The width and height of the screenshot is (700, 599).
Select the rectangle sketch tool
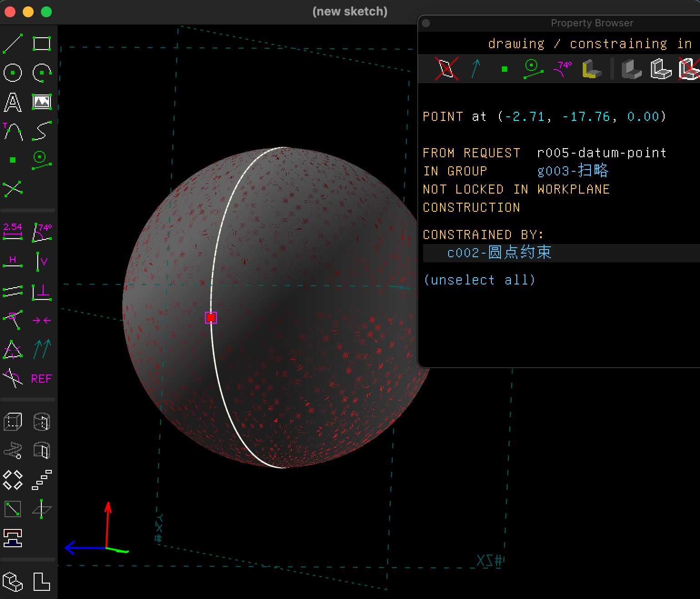42,44
